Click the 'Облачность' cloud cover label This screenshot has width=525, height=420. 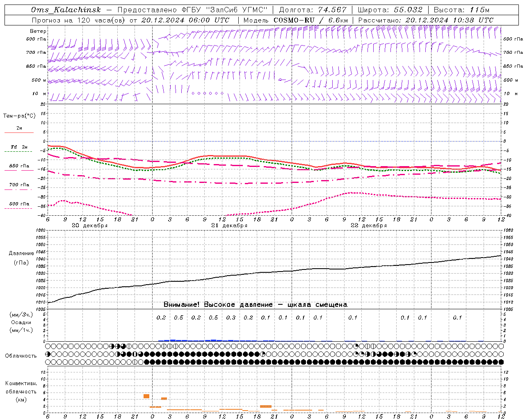tap(21, 356)
